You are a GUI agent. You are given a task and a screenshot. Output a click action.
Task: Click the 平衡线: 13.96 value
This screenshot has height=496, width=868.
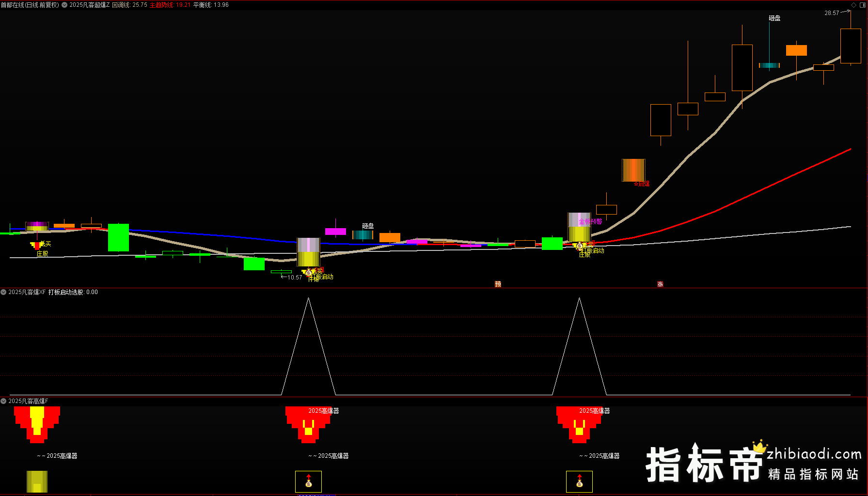211,5
